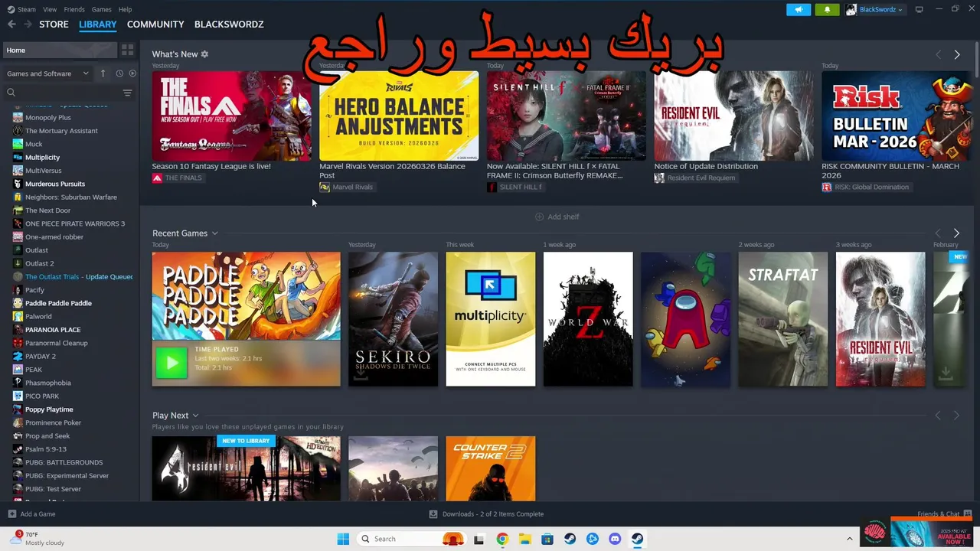Open What's New settings gear
Viewport: 980px width, 551px height.
point(204,54)
